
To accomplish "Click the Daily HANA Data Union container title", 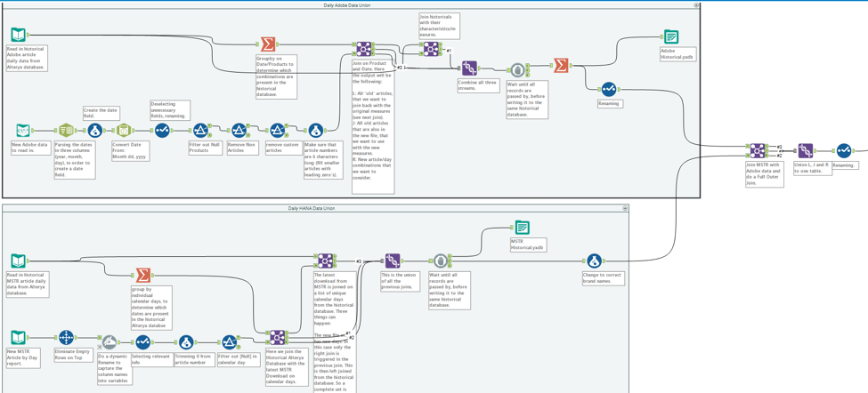I will click(311, 208).
